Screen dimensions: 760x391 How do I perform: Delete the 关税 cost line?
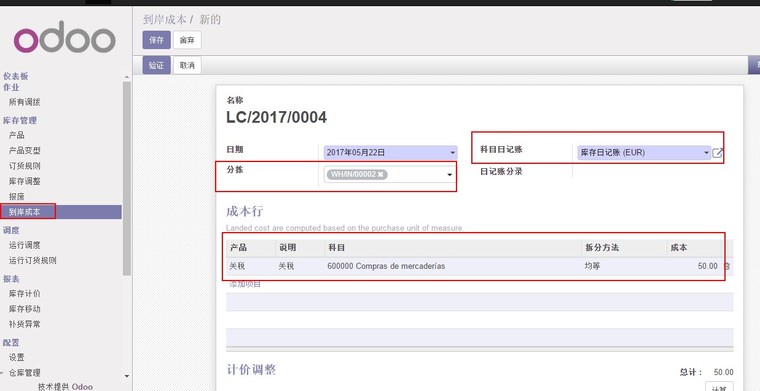point(727,266)
